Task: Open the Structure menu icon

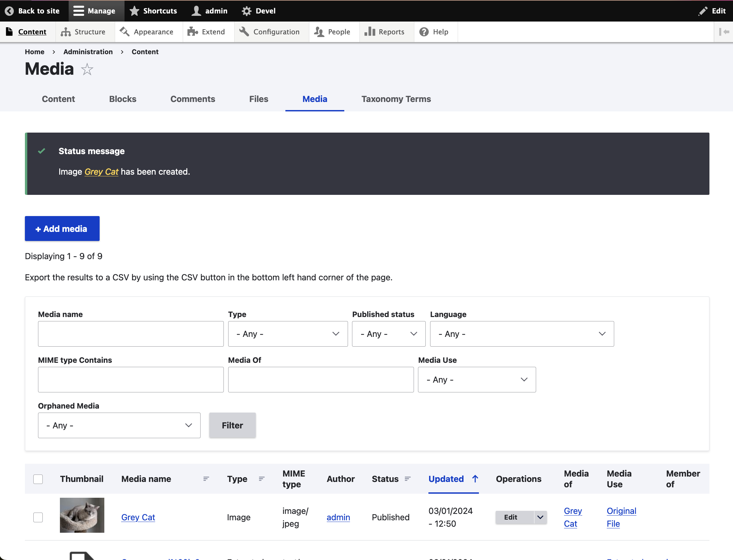Action: (66, 32)
